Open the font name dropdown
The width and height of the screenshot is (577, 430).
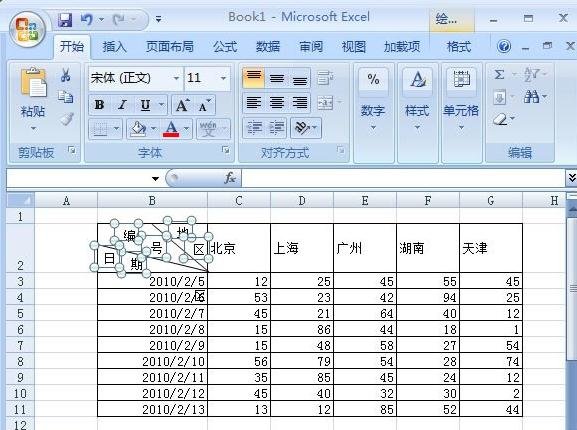click(x=176, y=78)
